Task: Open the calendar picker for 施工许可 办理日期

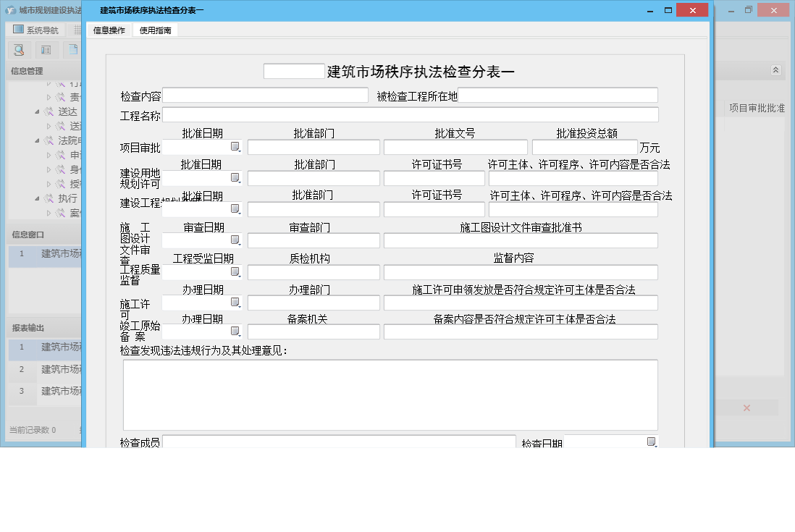Action: click(x=236, y=302)
